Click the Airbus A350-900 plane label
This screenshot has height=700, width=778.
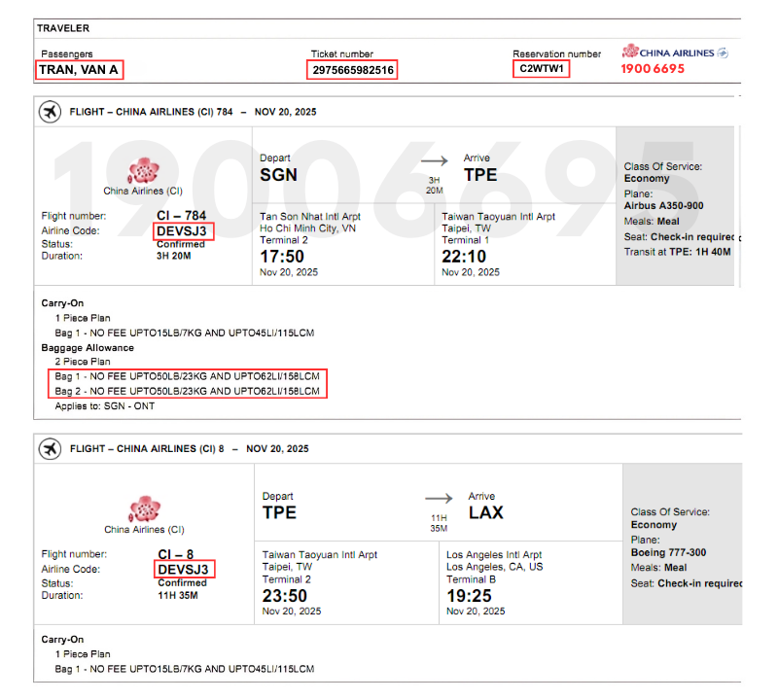point(663,206)
